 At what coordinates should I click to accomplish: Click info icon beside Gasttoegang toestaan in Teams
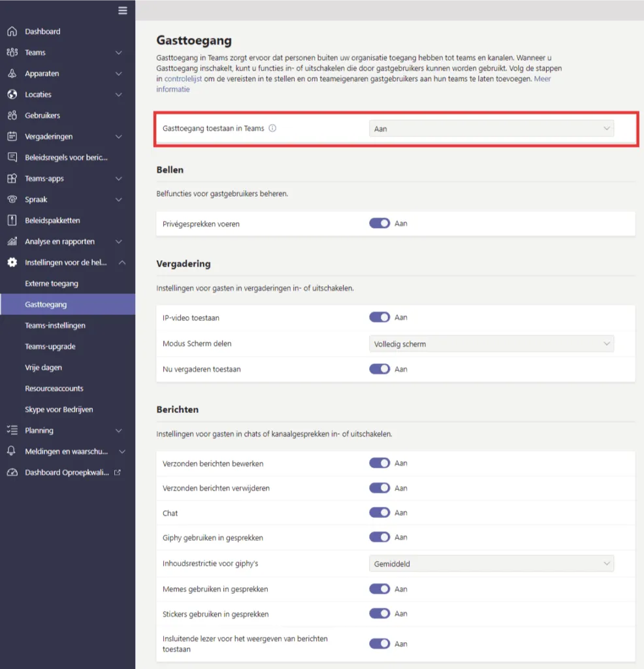click(272, 129)
